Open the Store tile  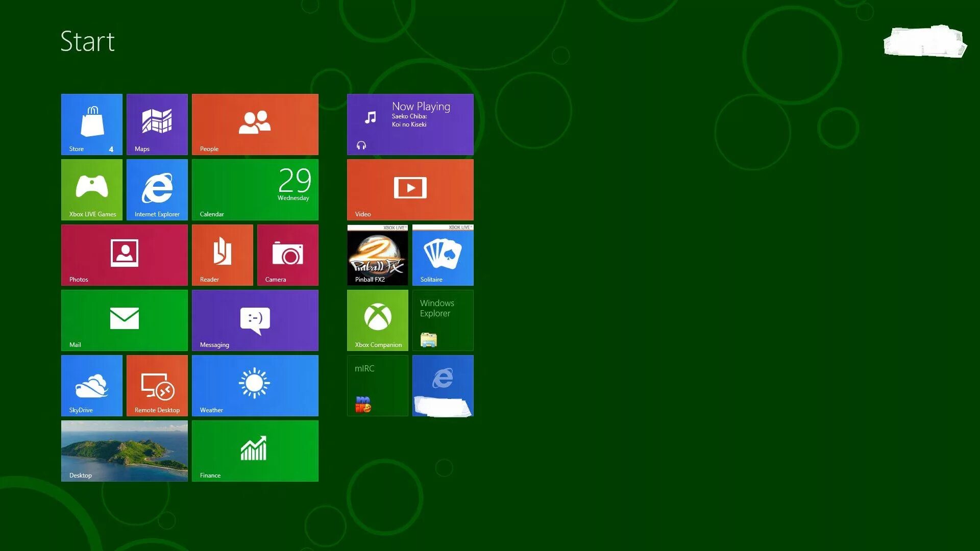[x=92, y=124]
